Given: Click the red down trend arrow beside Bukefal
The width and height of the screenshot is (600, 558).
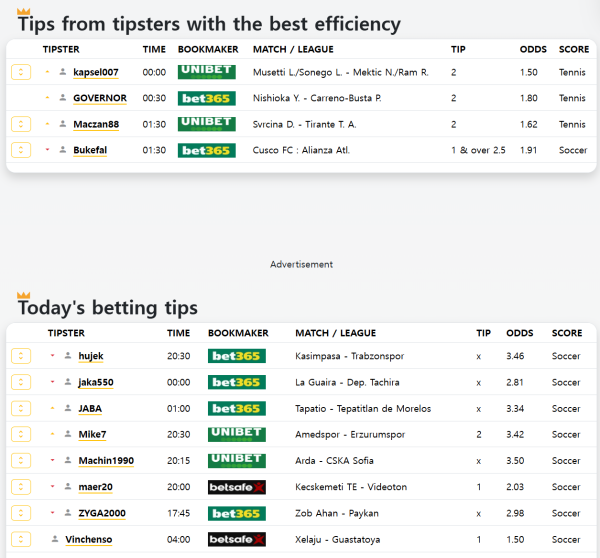Looking at the screenshot, I should point(47,150).
